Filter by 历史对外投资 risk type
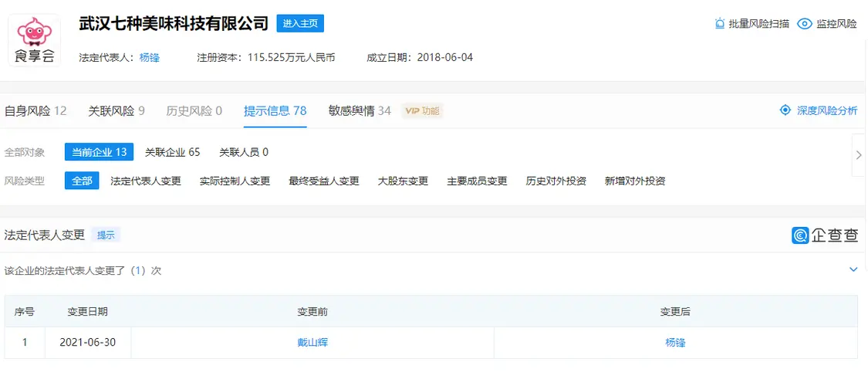 pos(556,181)
